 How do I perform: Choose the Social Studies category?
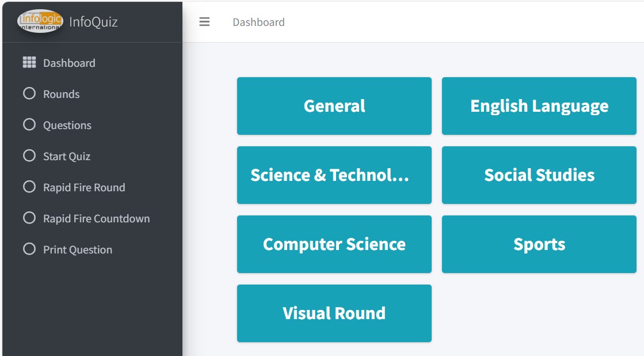click(539, 175)
